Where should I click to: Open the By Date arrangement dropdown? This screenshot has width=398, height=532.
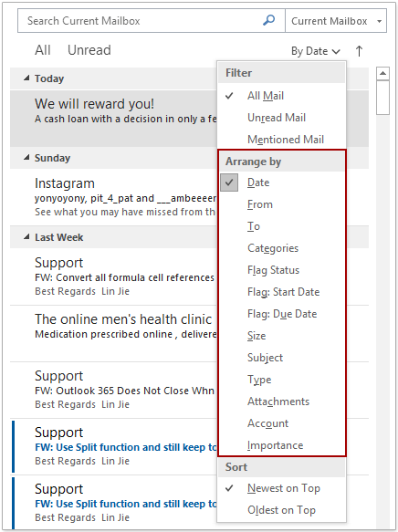click(x=315, y=51)
